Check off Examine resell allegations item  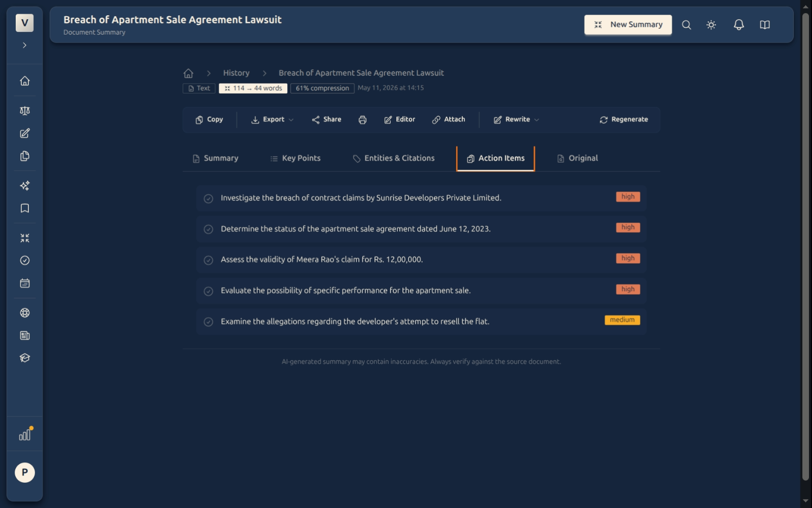208,322
